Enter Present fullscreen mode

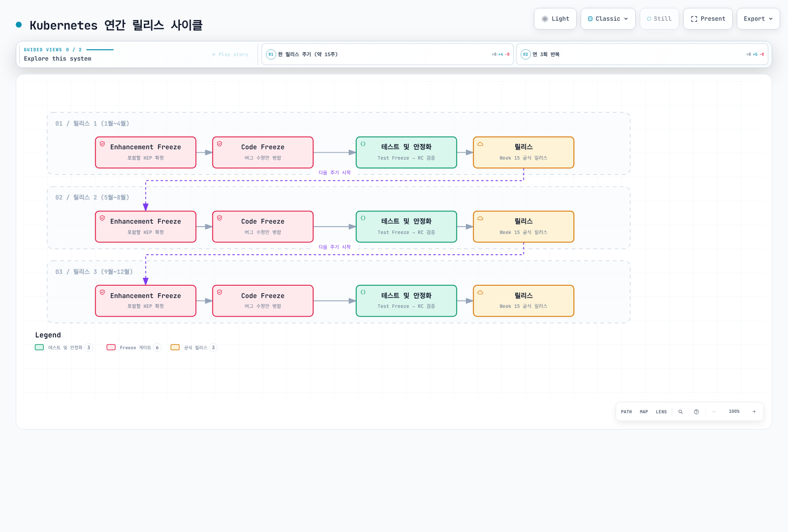pyautogui.click(x=708, y=19)
